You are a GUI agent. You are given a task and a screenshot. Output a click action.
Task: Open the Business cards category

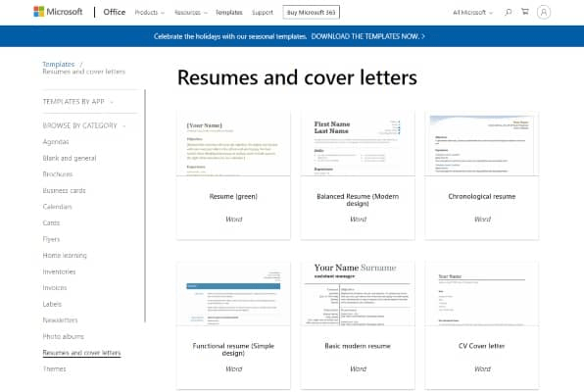coord(64,190)
